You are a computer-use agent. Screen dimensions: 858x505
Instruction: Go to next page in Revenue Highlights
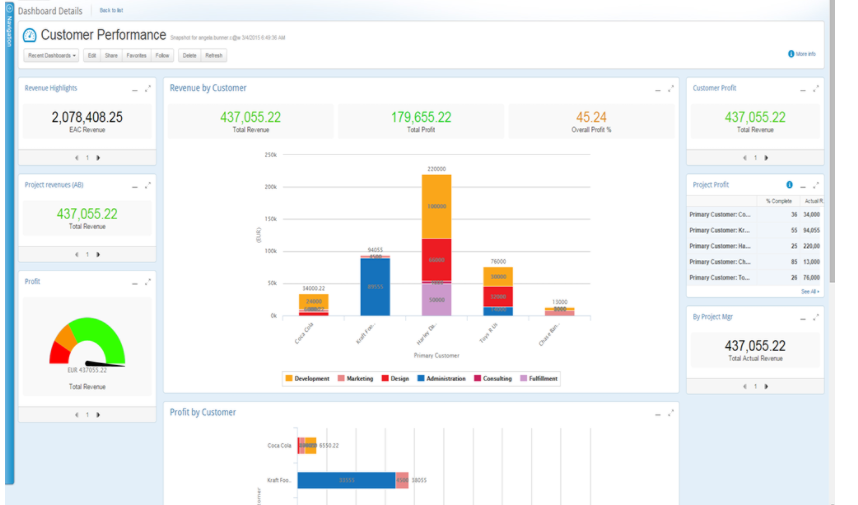click(98, 157)
